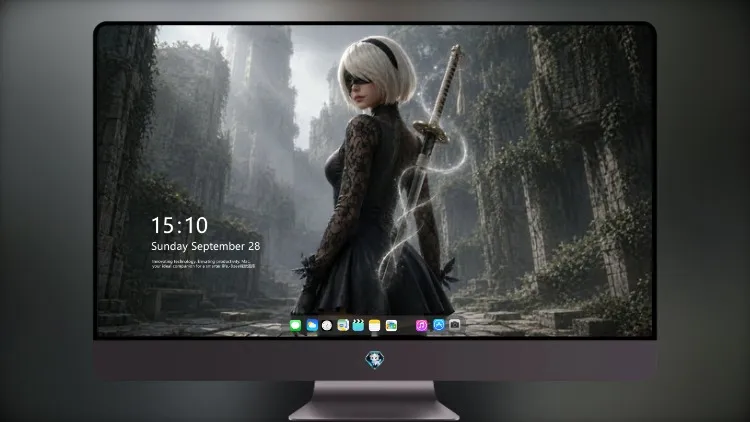Open the Clock app in dock
The height and width of the screenshot is (422, 750).
(327, 325)
